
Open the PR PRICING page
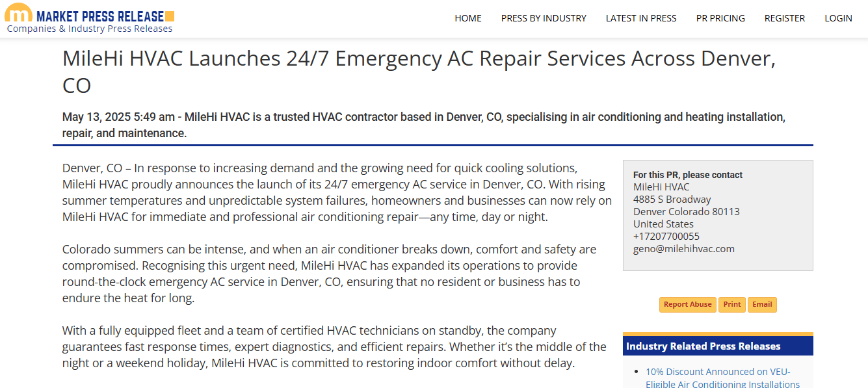tap(720, 18)
